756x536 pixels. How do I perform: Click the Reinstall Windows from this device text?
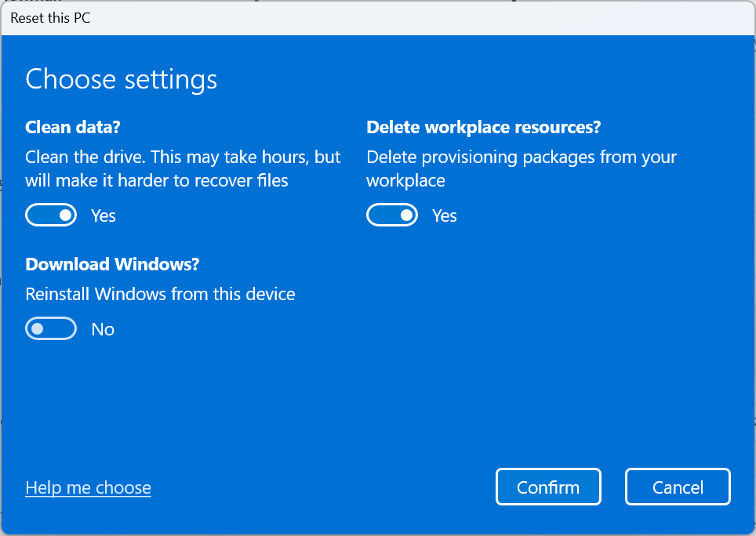point(160,294)
